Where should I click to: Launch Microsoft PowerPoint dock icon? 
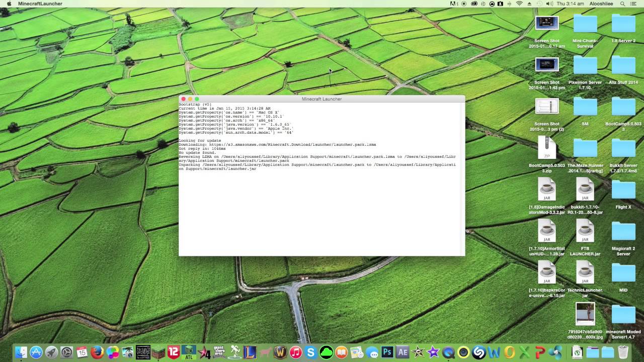tap(540, 352)
